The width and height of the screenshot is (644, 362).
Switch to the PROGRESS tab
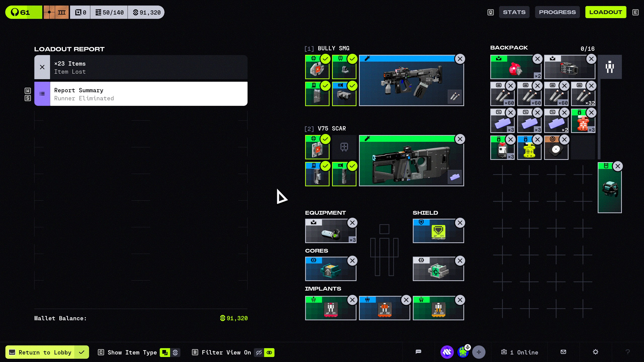pos(557,12)
